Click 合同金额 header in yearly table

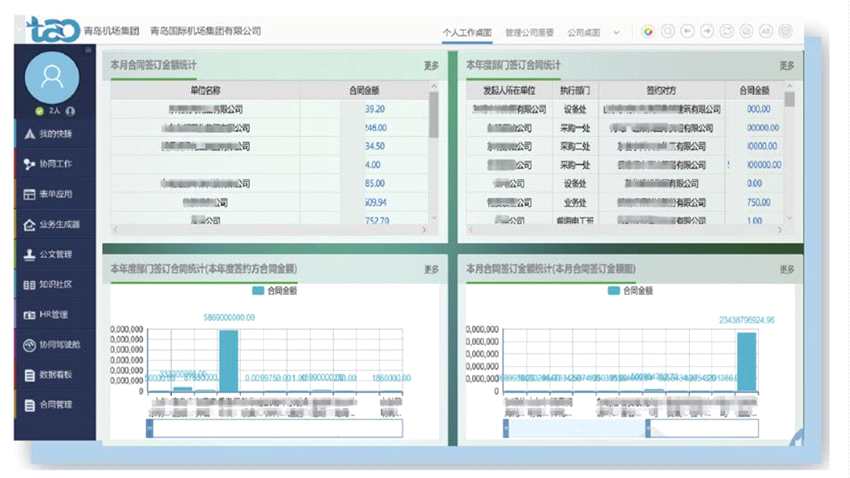pos(754,91)
